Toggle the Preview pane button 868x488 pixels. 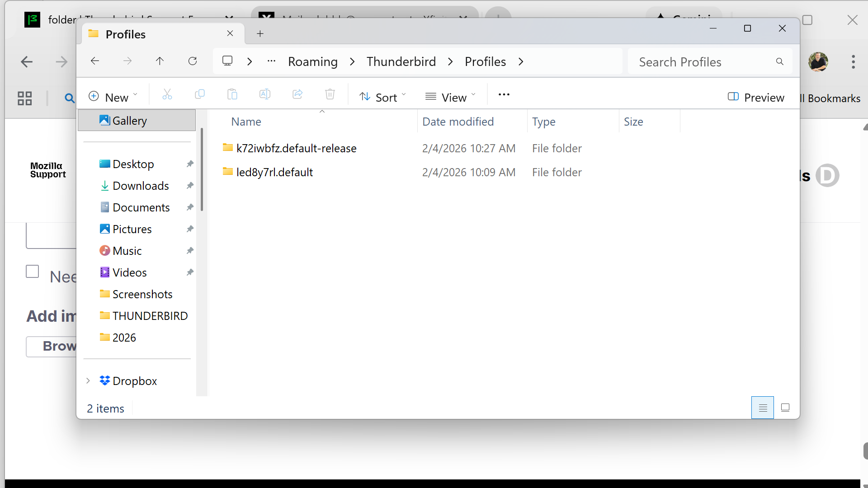(x=756, y=97)
